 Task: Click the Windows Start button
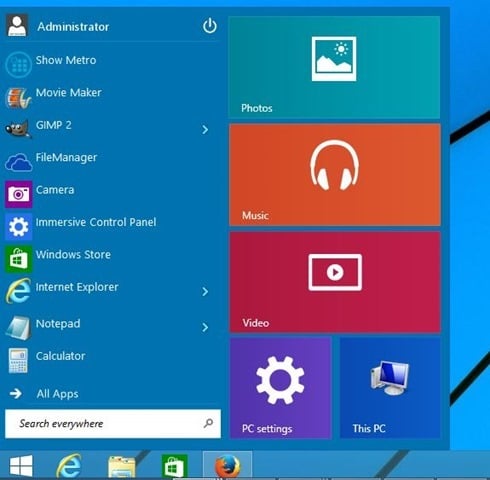point(21,466)
